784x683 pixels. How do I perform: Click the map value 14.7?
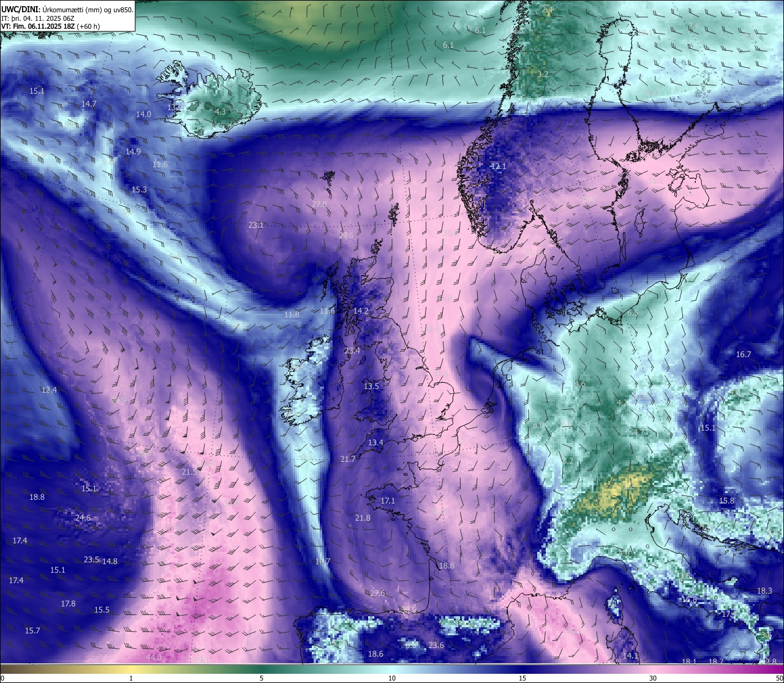pos(89,104)
